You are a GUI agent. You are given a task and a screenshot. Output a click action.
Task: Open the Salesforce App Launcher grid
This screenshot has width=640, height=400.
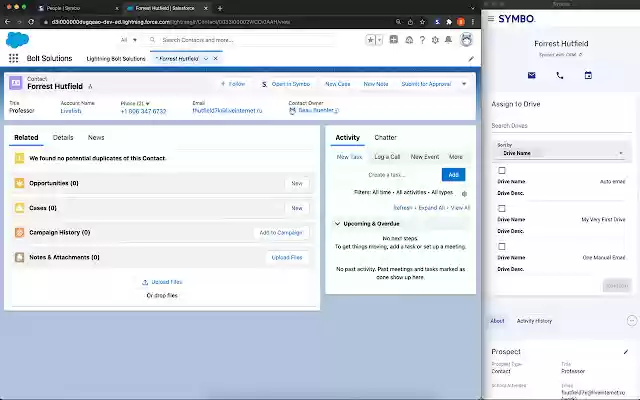tap(13, 58)
